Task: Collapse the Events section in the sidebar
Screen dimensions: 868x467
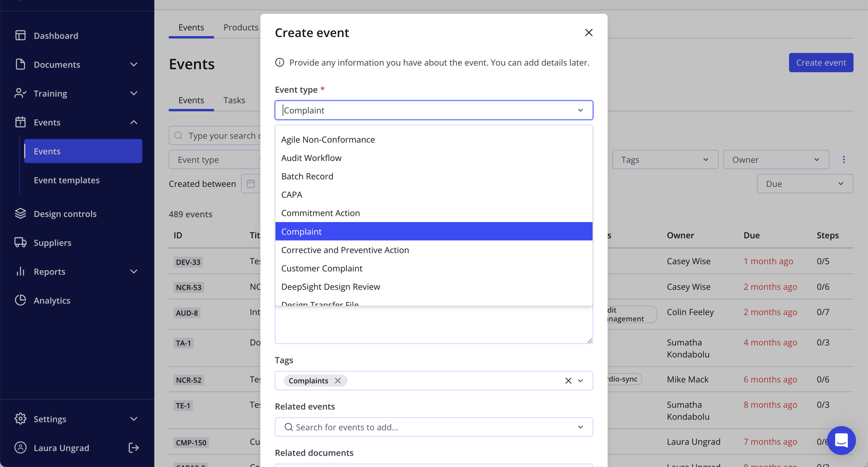Action: 134,122
